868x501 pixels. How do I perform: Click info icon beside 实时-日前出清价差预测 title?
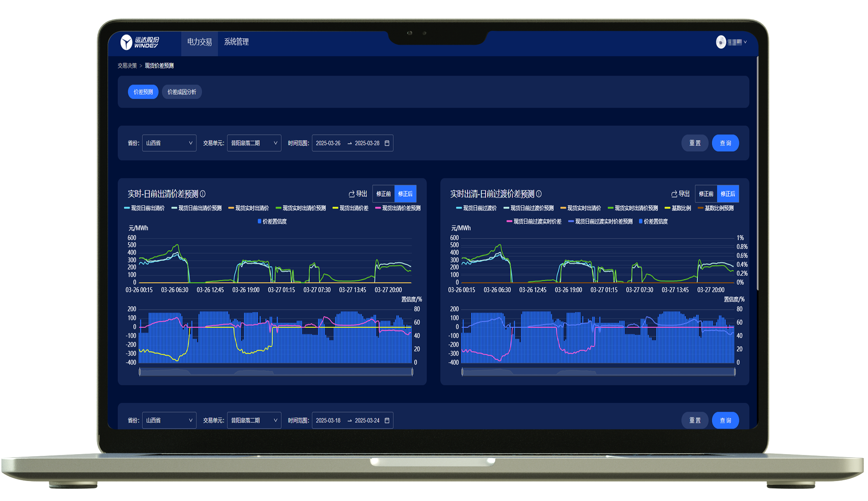[x=203, y=194]
